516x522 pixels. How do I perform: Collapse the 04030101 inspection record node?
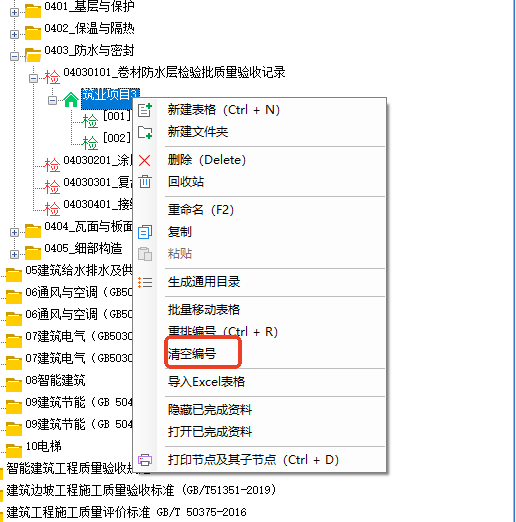(33, 79)
